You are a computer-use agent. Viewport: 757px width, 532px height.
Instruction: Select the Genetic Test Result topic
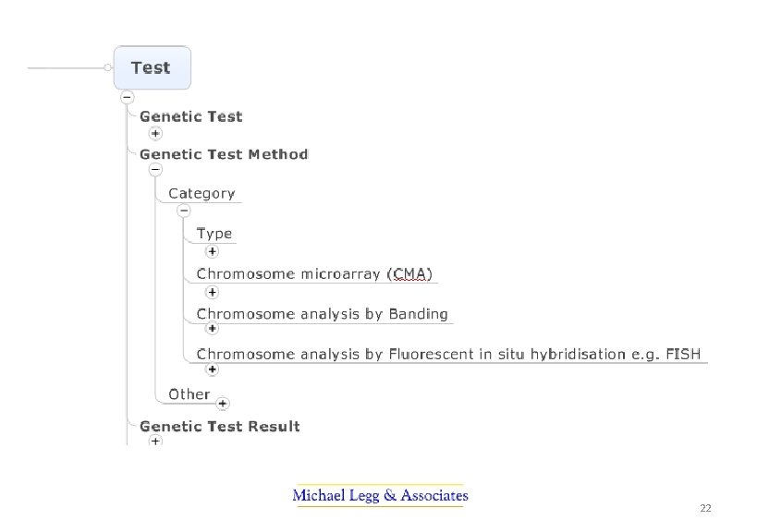tap(220, 426)
